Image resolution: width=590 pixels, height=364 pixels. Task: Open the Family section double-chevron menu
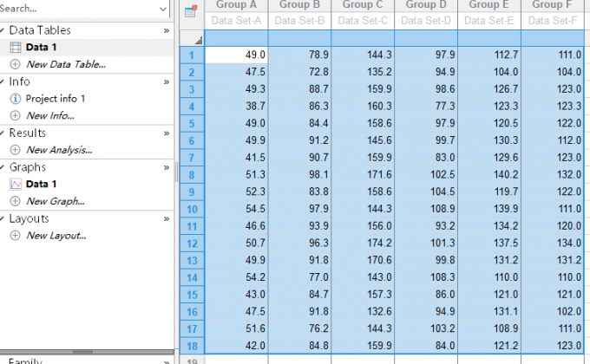tap(167, 361)
